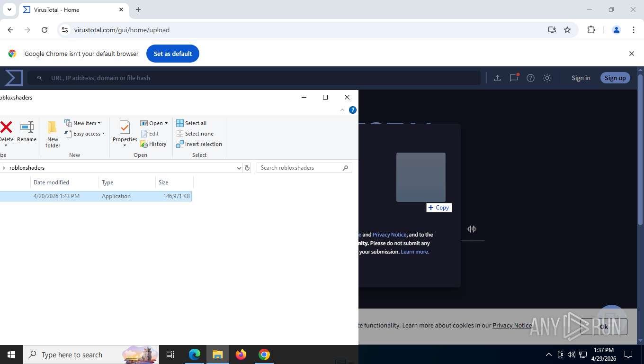Click the install app icon in the address bar

(552, 30)
